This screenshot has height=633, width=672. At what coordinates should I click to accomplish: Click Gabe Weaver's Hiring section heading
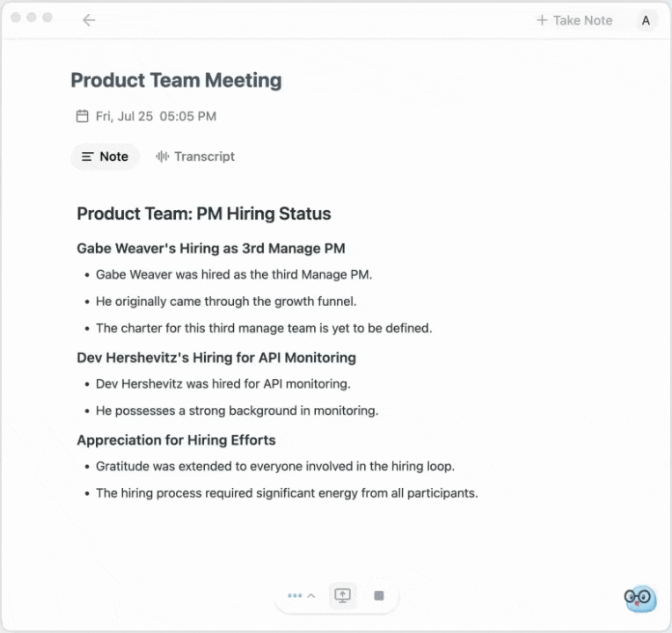(x=210, y=249)
